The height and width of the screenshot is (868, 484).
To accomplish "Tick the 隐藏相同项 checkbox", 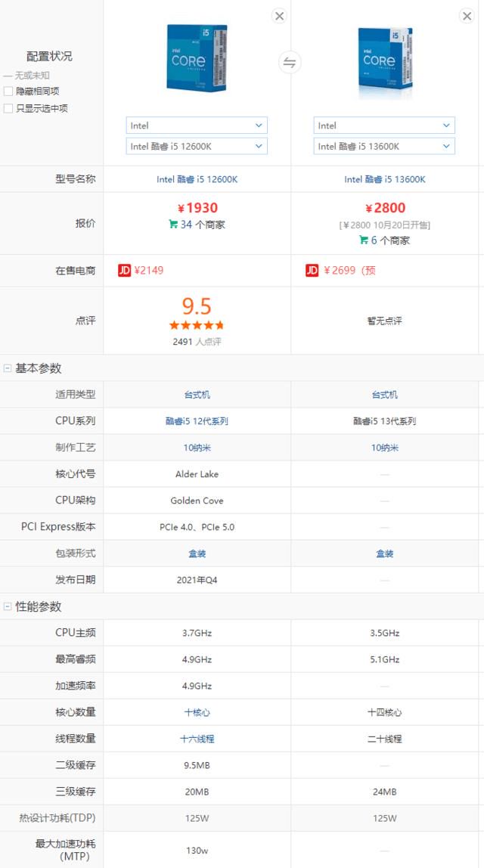I will tap(8, 91).
